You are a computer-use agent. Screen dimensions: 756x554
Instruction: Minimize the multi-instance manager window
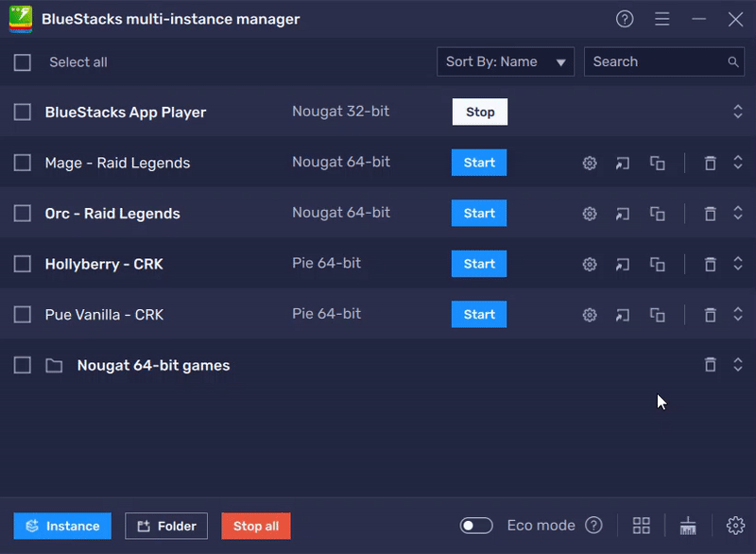coord(698,19)
